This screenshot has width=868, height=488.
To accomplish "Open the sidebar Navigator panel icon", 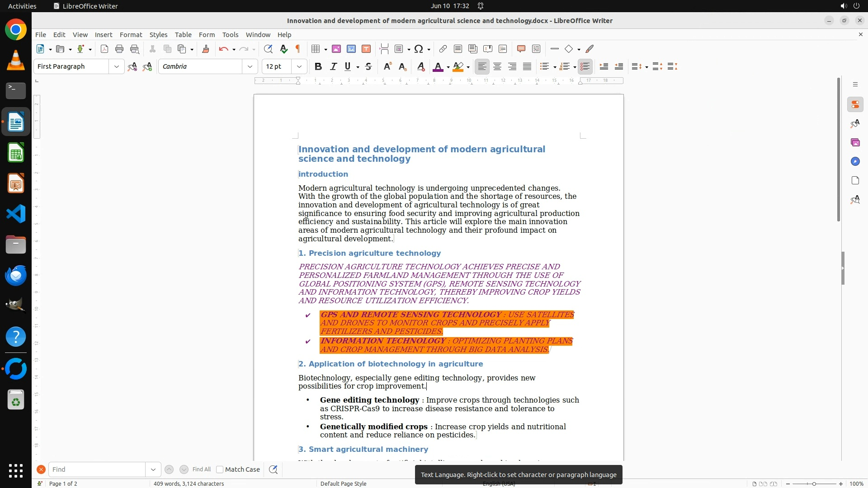I will (855, 162).
